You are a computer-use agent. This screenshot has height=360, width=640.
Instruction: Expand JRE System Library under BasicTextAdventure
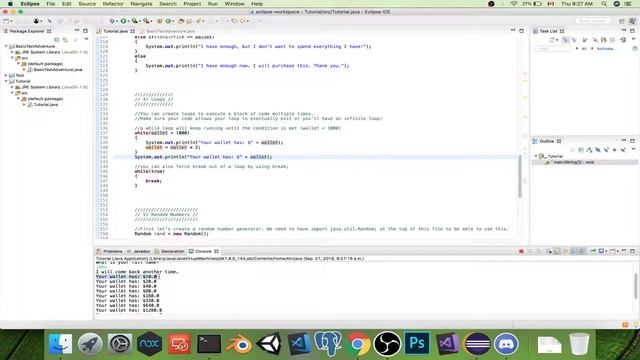click(x=12, y=52)
